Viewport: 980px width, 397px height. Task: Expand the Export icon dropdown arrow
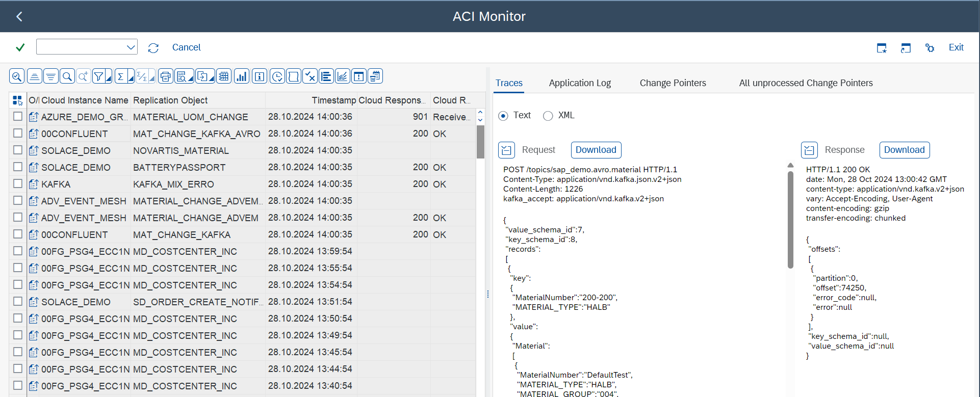[x=212, y=77]
